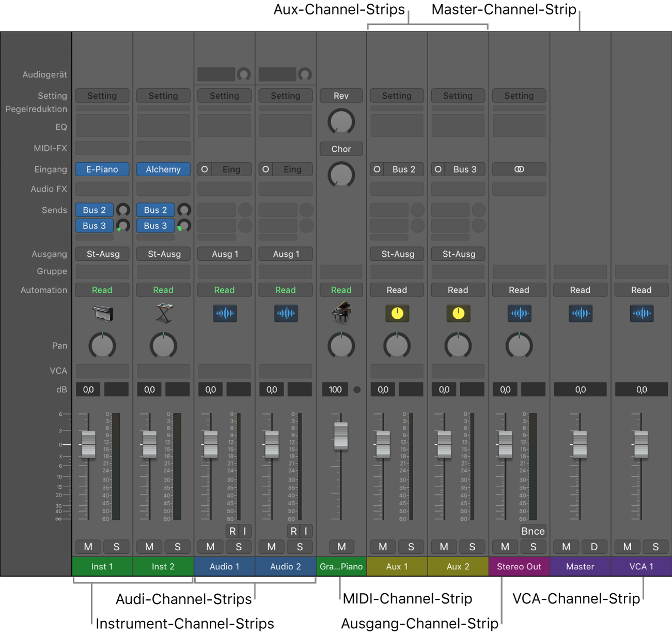672x635 pixels.
Task: Enable record on Audio 1 channel
Action: tap(232, 531)
